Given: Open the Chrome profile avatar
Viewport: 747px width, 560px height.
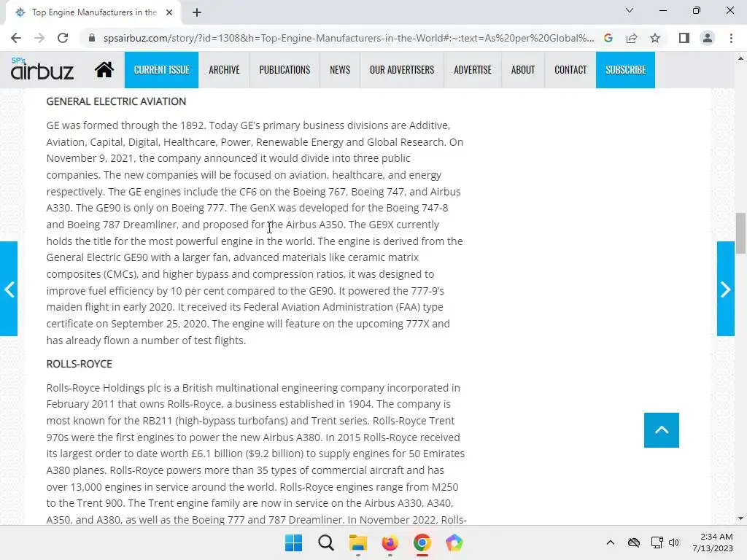Looking at the screenshot, I should [x=708, y=38].
